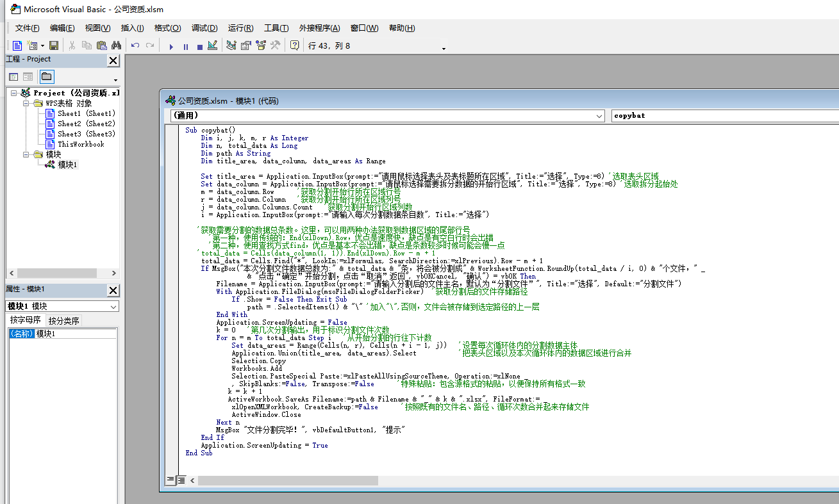Switch to 按分类序 properties tab

pyautogui.click(x=63, y=320)
